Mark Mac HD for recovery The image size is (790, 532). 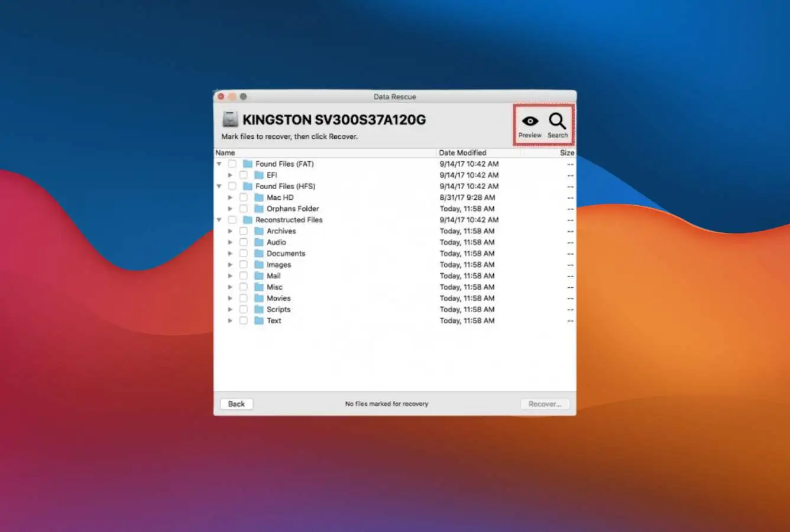(x=244, y=197)
